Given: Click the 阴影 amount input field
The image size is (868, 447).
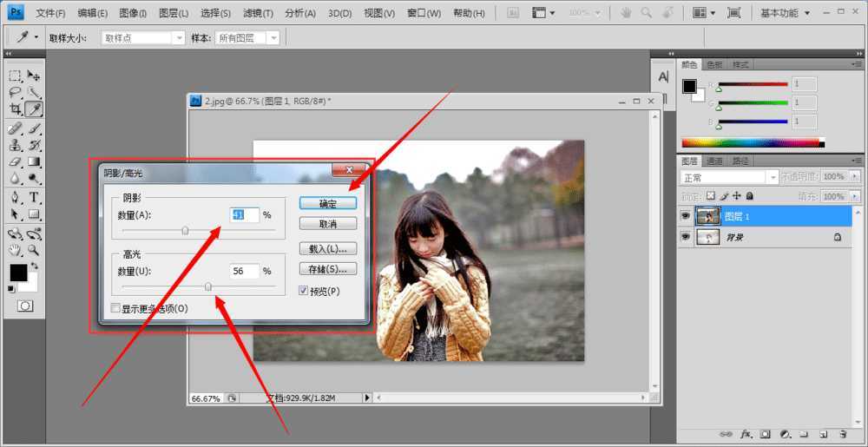Looking at the screenshot, I should pyautogui.click(x=244, y=214).
